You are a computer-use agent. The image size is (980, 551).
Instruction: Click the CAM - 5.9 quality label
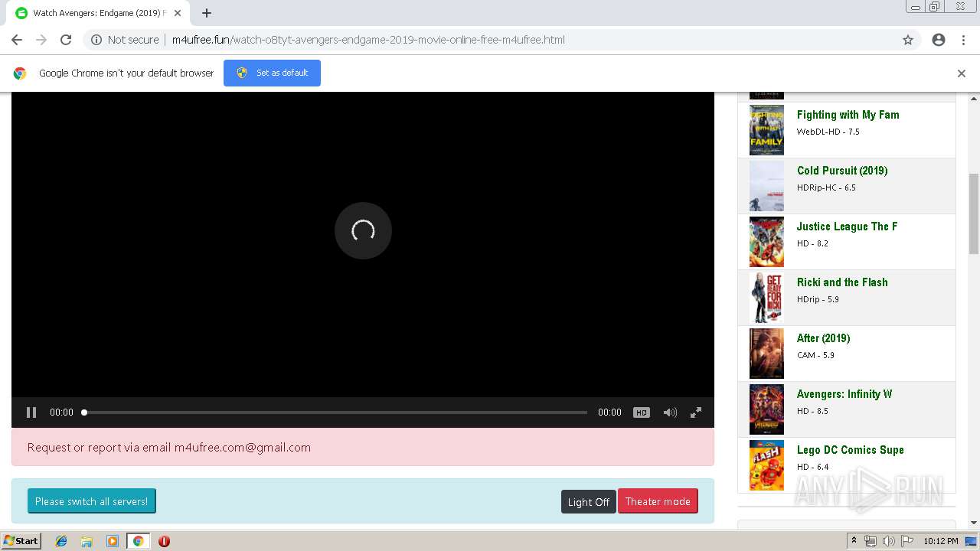(x=815, y=355)
